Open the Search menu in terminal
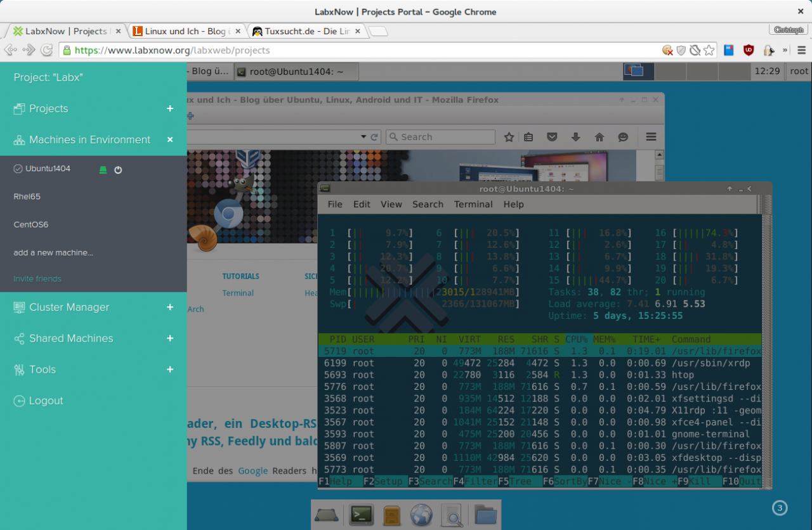812x530 pixels. pyautogui.click(x=428, y=204)
